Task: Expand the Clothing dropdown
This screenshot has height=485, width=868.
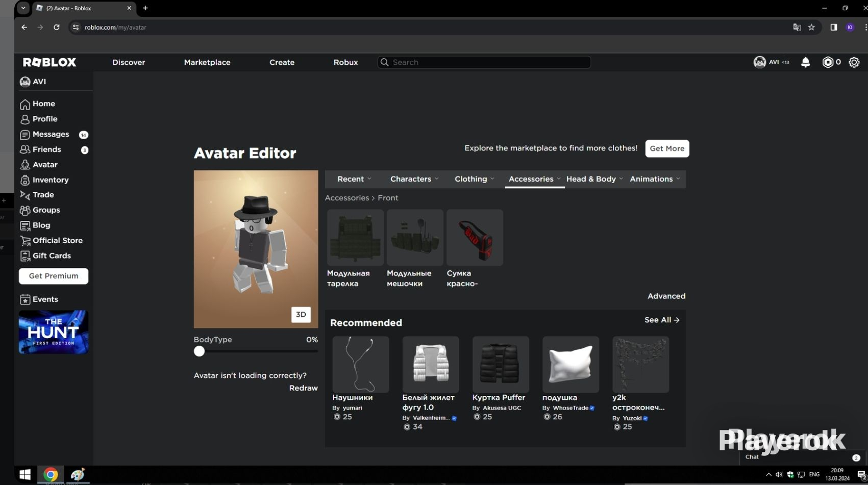Action: (475, 179)
